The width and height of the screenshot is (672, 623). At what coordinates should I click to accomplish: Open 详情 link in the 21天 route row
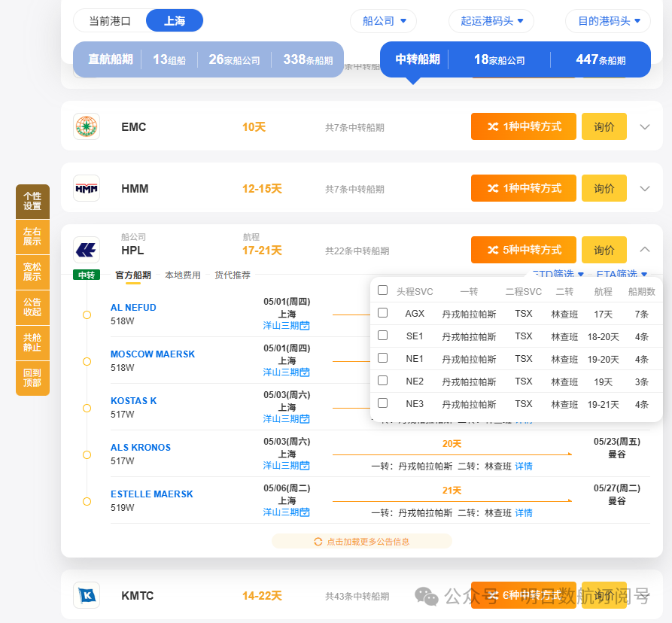(524, 513)
